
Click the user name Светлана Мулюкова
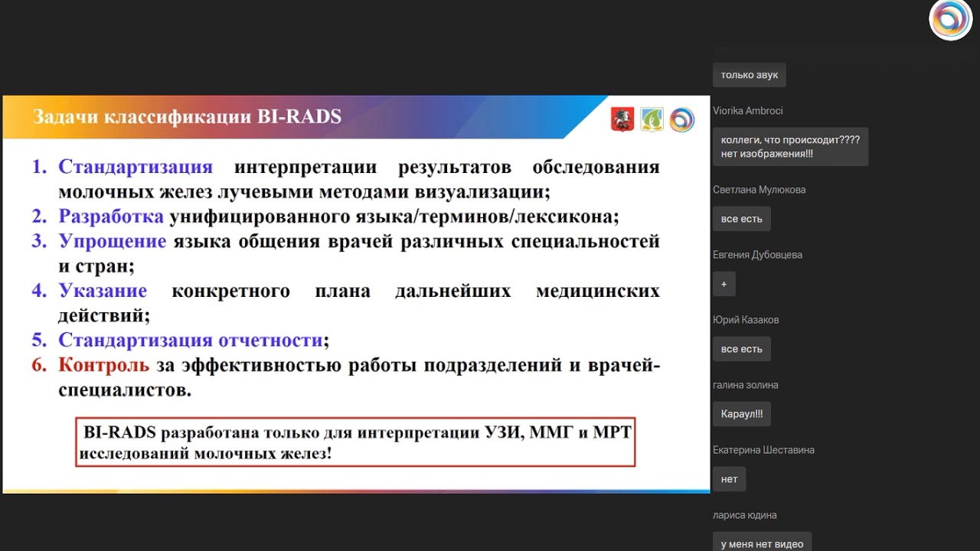759,190
